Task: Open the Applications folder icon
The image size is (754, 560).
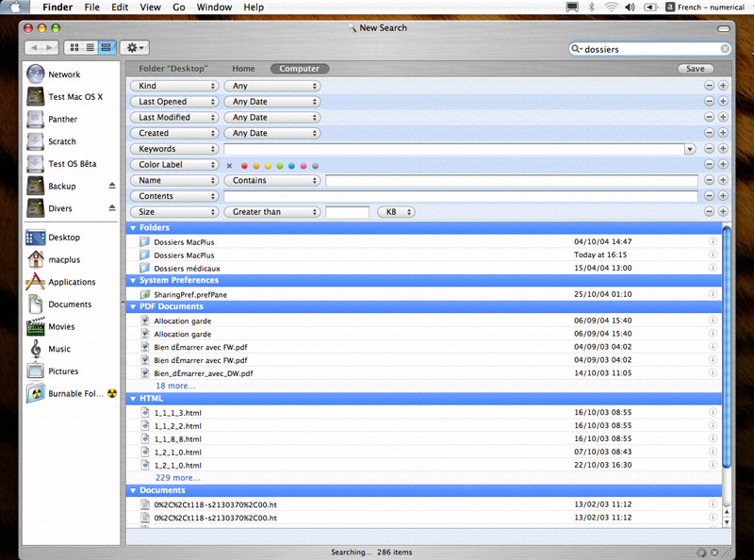Action: tap(36, 282)
